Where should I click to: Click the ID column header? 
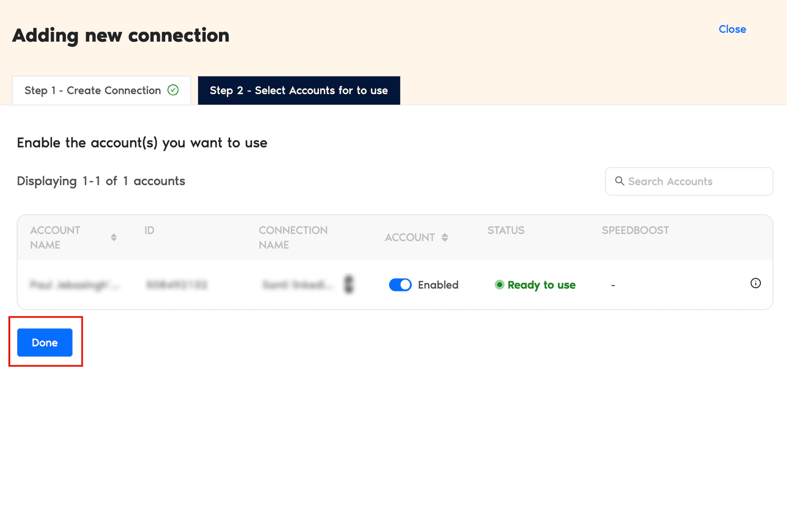coord(149,230)
